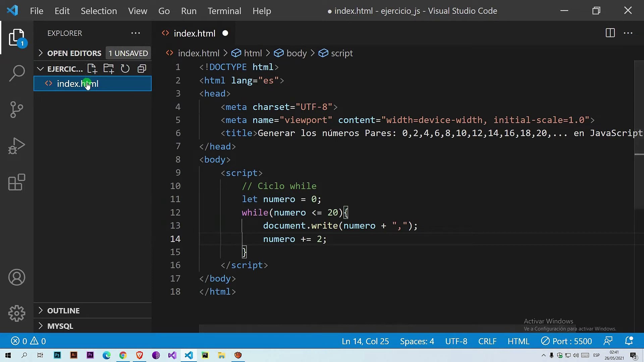Click the New File icon in explorer

(92, 69)
